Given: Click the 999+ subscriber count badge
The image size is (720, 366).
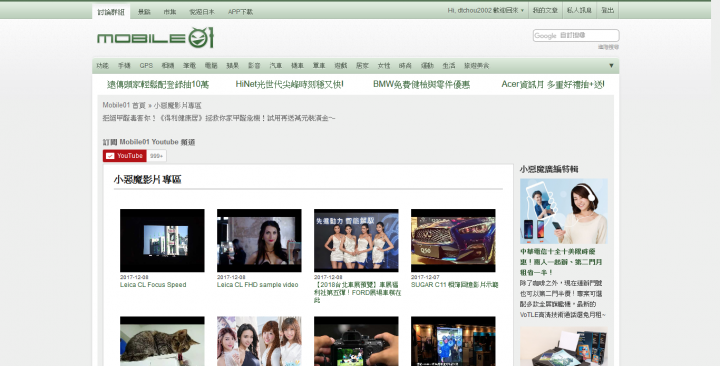Looking at the screenshot, I should tap(157, 156).
